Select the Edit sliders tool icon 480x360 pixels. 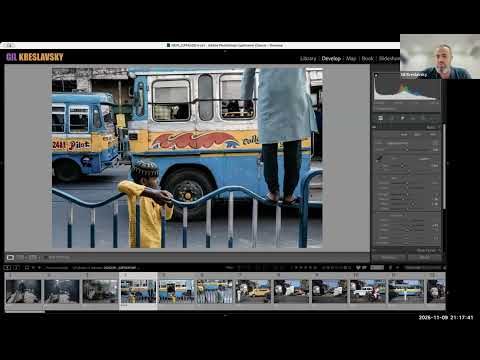(x=380, y=118)
